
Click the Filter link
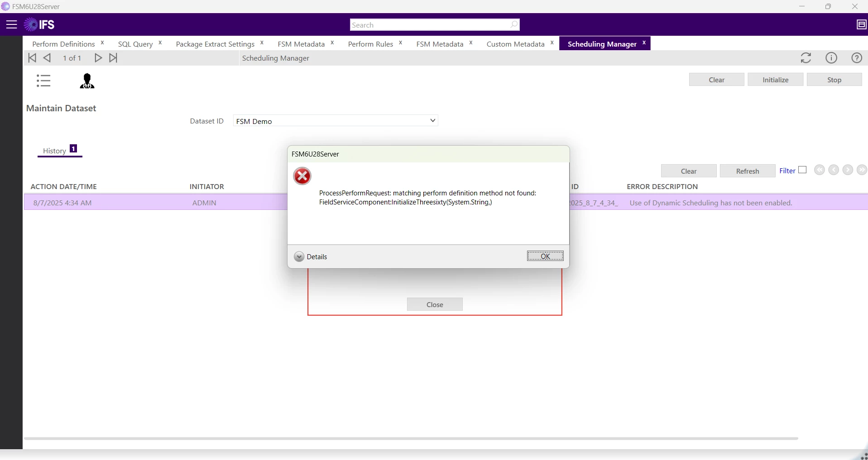click(787, 171)
